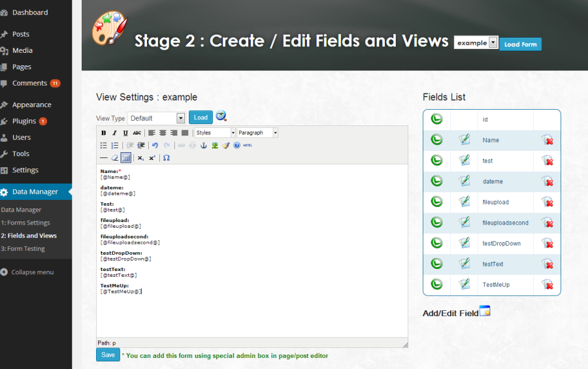588x369 pixels.
Task: Edit the Name field
Action: 465,140
